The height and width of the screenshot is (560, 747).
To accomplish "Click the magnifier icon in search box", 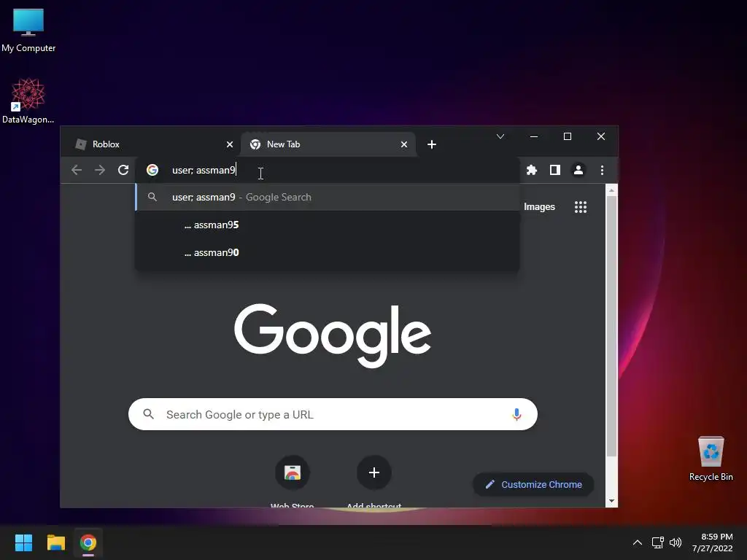I will tap(149, 414).
